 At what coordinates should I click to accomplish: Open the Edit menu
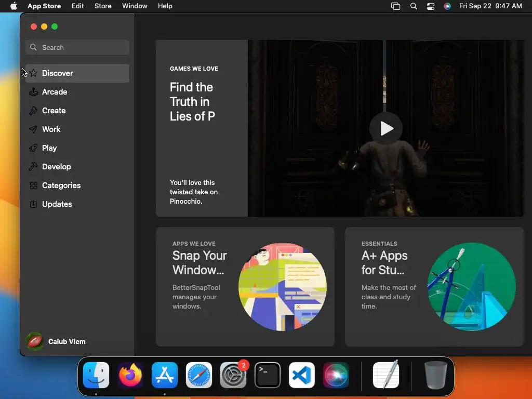click(78, 6)
